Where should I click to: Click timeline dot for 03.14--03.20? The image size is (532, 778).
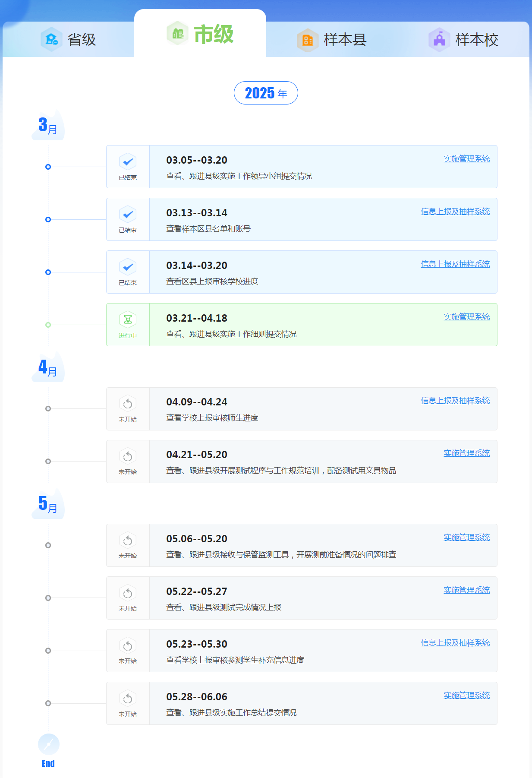48,272
